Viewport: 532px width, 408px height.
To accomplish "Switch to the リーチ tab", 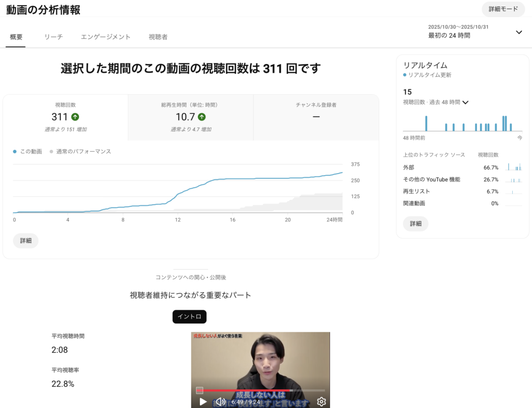I will (x=54, y=37).
